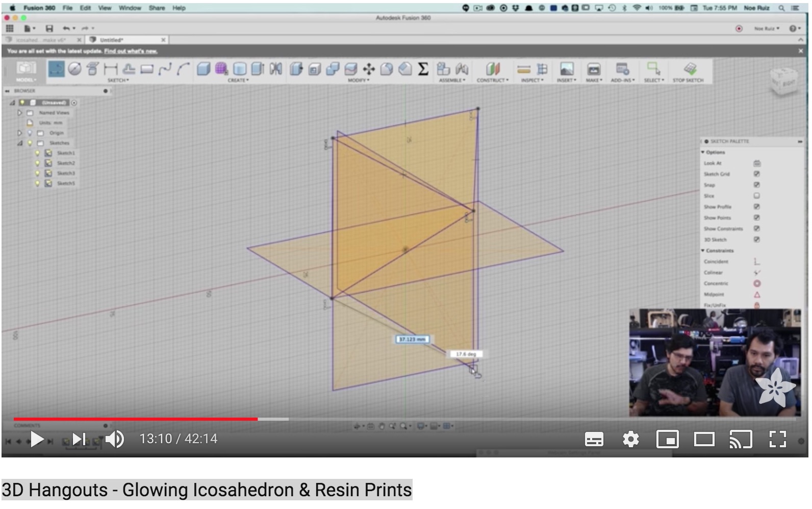Click the Measure ruler icon in Inspect

click(x=524, y=69)
